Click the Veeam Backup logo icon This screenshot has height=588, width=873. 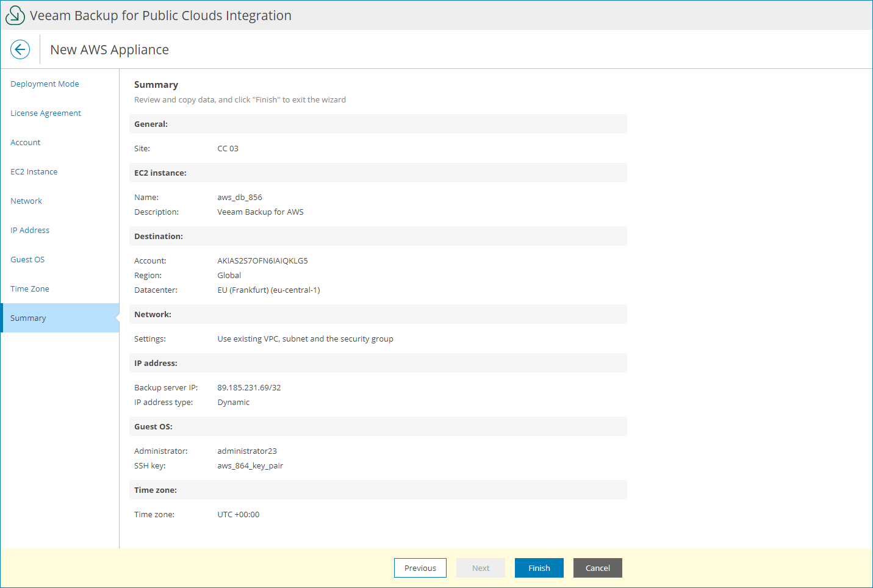coord(15,15)
